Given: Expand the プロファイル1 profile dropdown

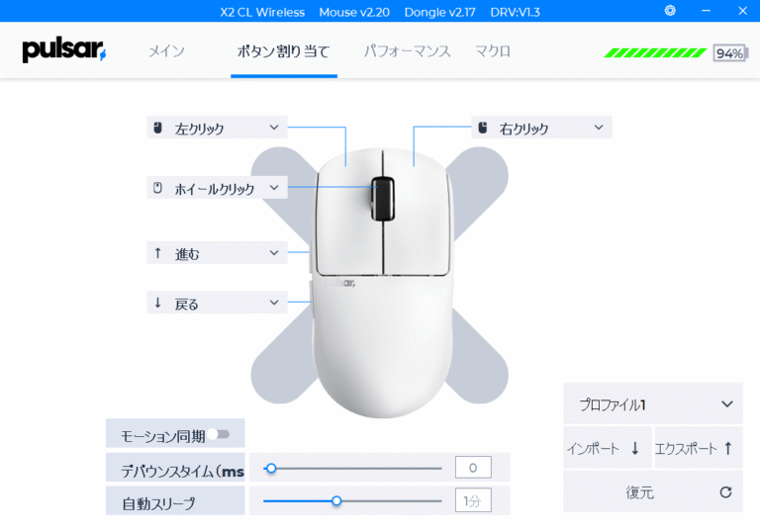Looking at the screenshot, I should (652, 403).
